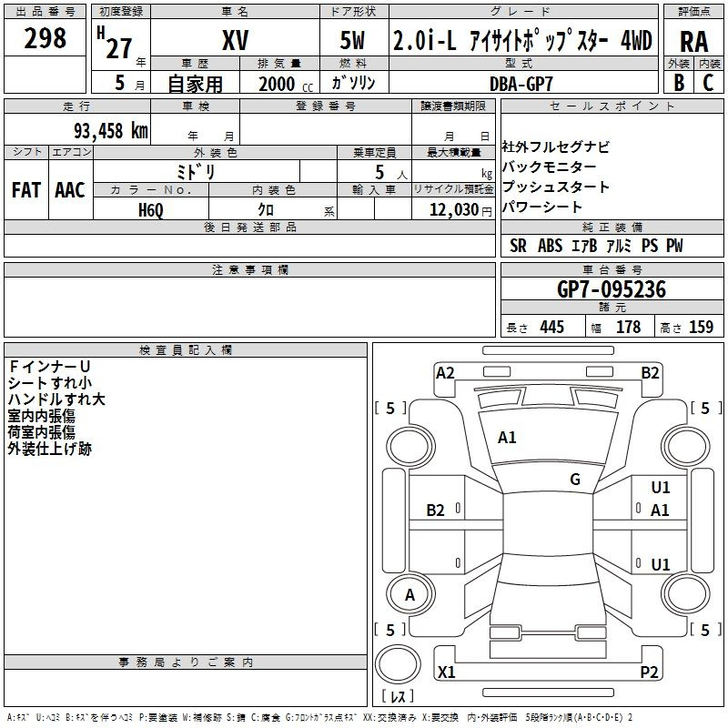Select the RA evaluation score
This screenshot has width=728, height=728.
pos(694,42)
